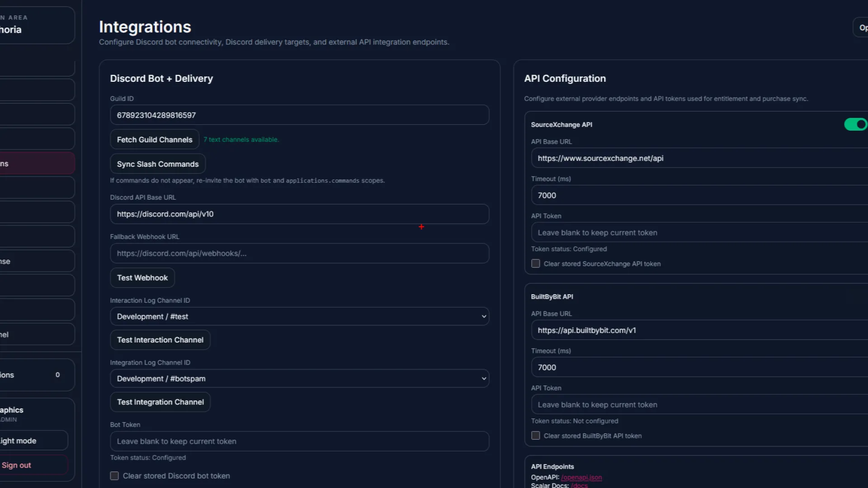Image resolution: width=868 pixels, height=488 pixels.
Task: Click the Guild ID input field
Action: click(x=299, y=115)
